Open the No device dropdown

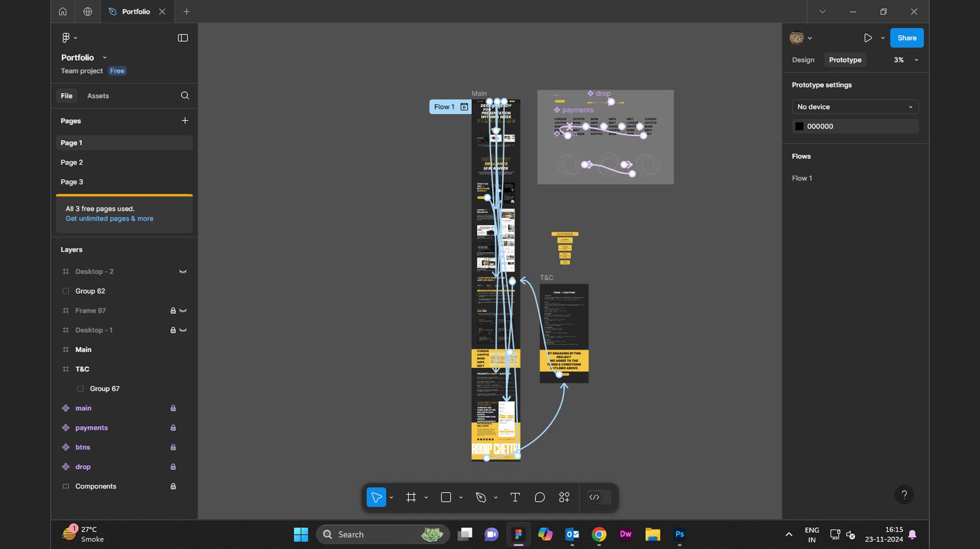click(855, 107)
